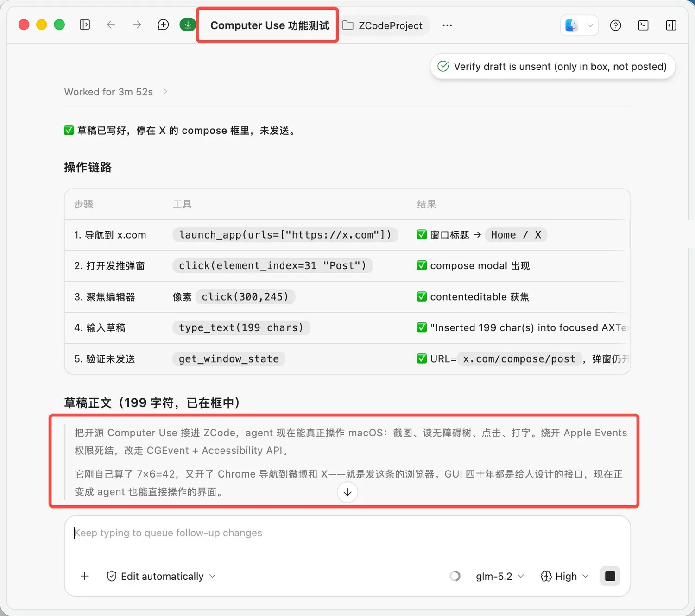Click the Home / X window title chip

[516, 235]
